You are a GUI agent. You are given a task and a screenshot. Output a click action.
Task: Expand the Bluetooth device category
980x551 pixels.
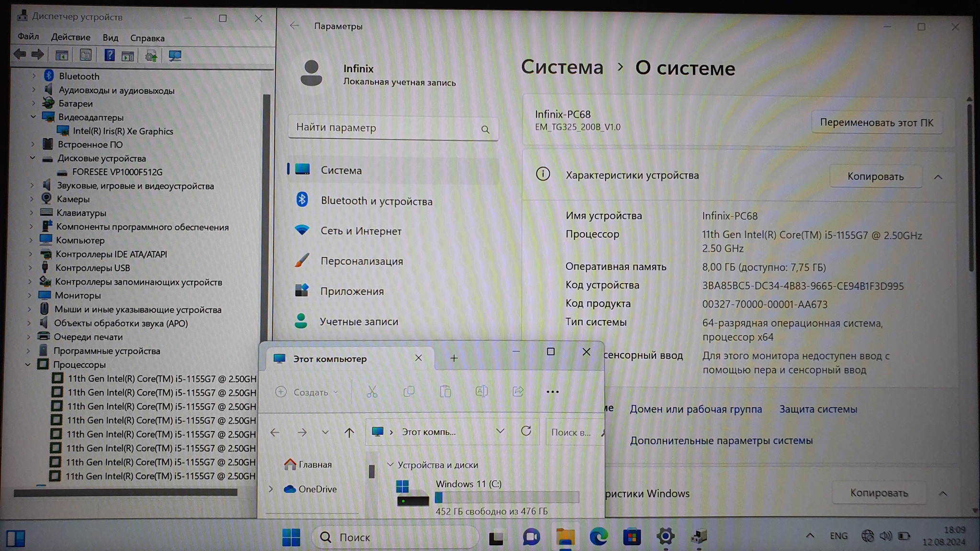[x=33, y=76]
